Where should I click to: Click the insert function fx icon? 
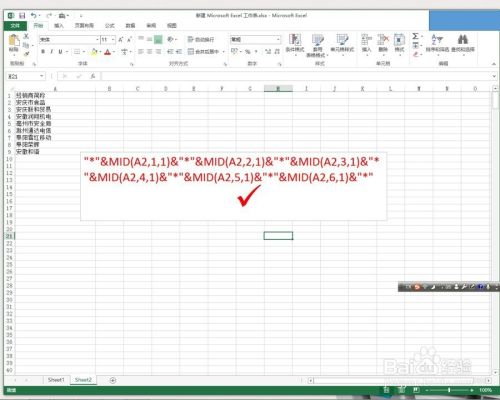point(93,76)
